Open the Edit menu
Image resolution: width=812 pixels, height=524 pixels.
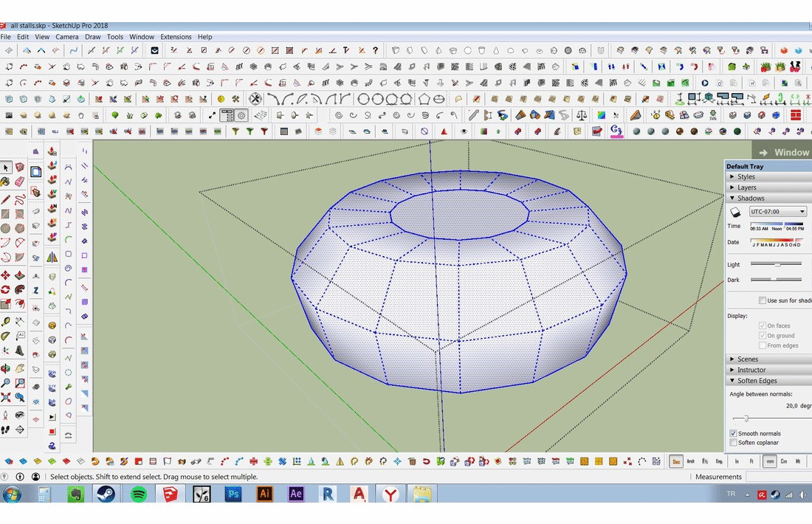coord(23,37)
